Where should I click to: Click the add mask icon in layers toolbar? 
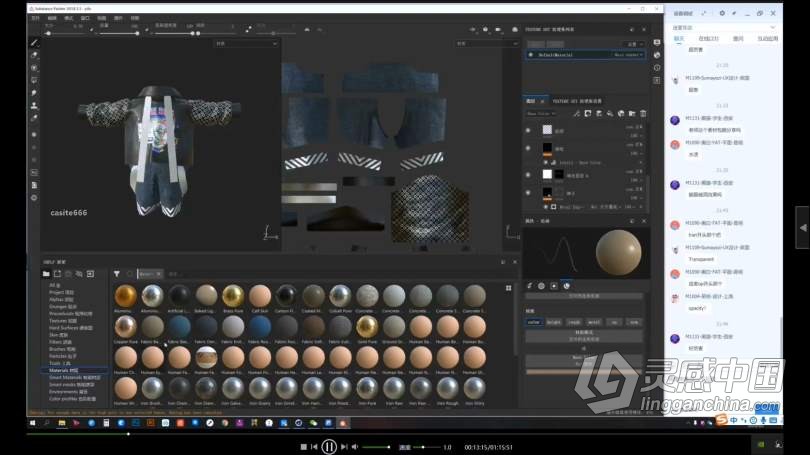pyautogui.click(x=588, y=114)
